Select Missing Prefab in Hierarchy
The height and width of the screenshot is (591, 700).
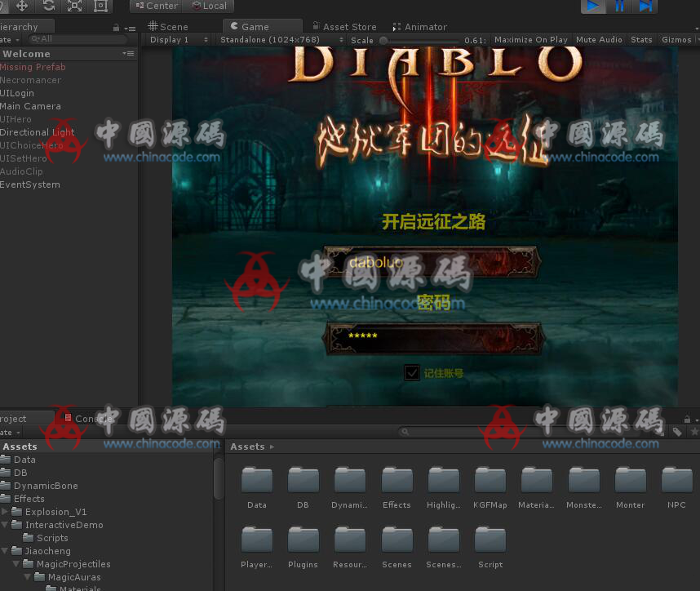coord(33,67)
